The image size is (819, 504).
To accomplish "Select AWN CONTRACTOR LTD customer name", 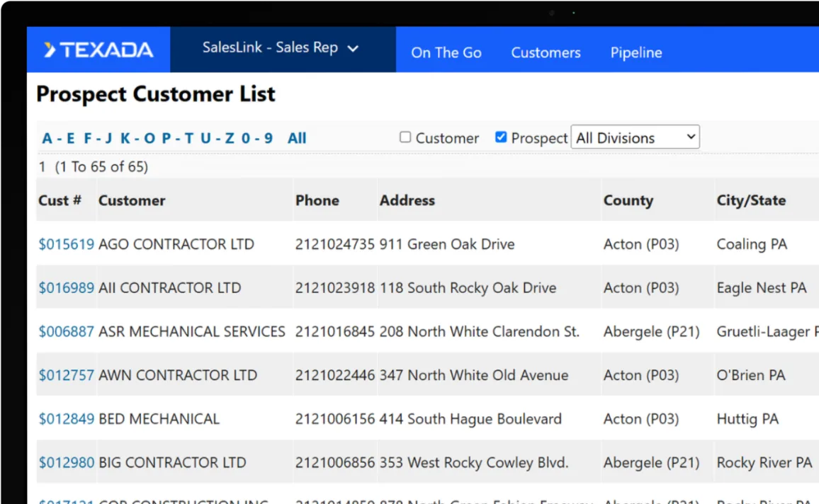I will tap(178, 375).
